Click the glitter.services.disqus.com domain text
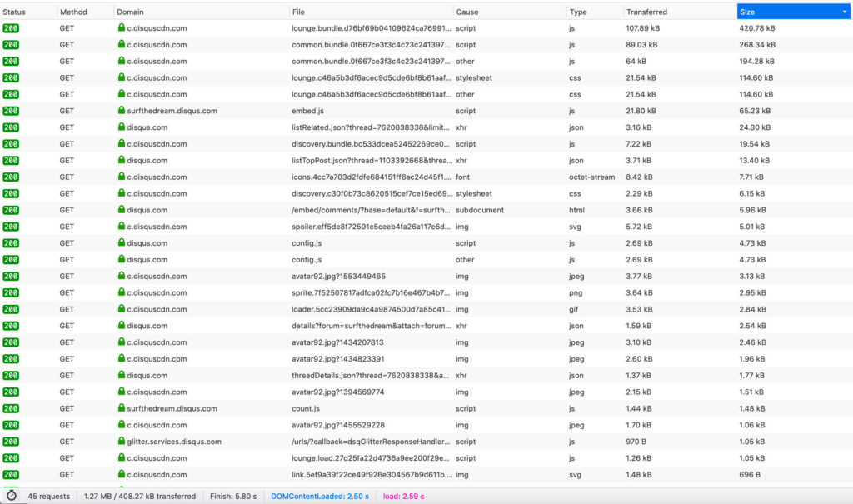This screenshot has height=504, width=853. tap(174, 442)
